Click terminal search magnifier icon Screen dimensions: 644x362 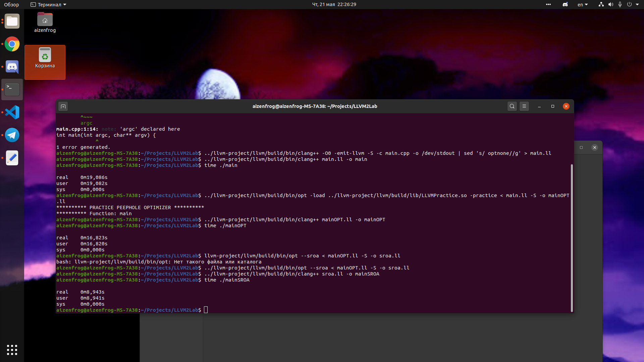pos(512,106)
